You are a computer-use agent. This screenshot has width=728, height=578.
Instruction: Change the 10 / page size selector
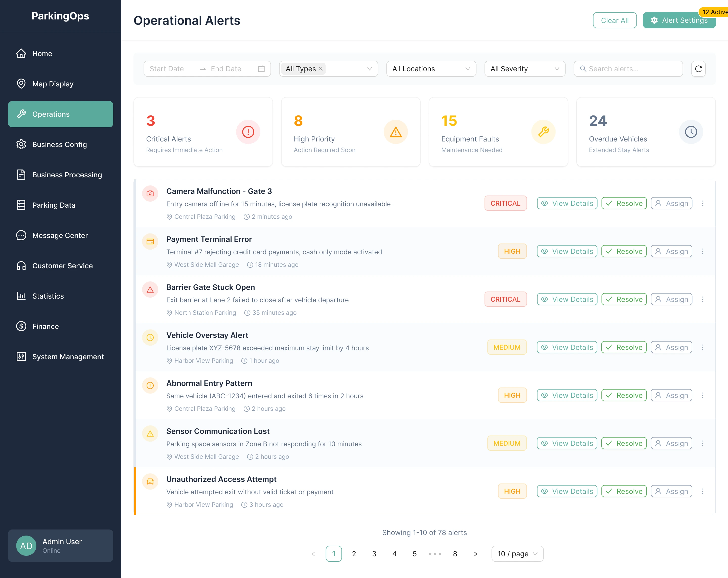(x=517, y=554)
